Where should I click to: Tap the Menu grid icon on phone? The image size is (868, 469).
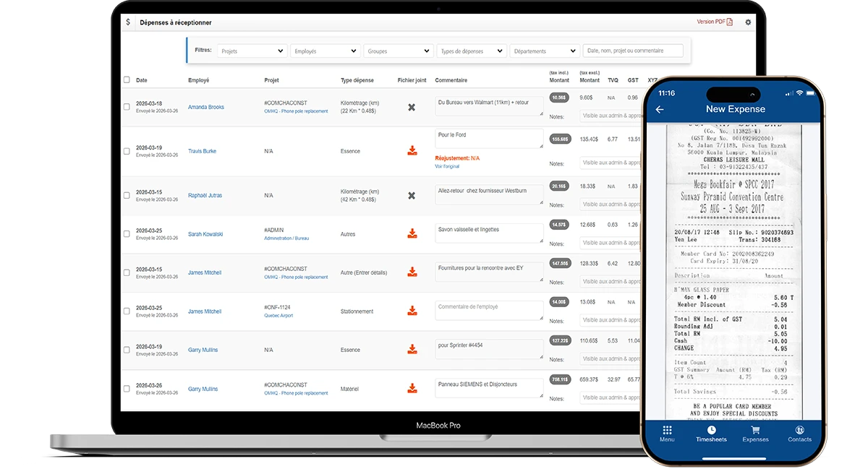667,434
